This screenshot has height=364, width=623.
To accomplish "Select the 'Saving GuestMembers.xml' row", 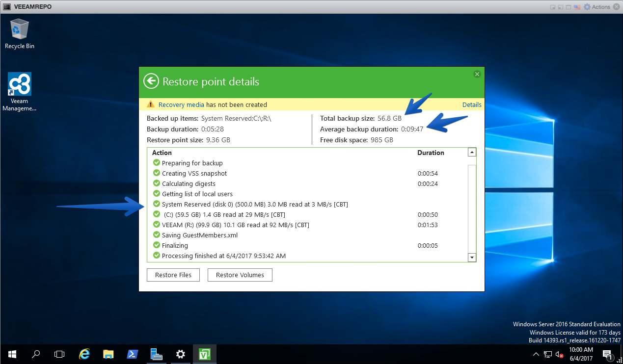I will coord(307,235).
